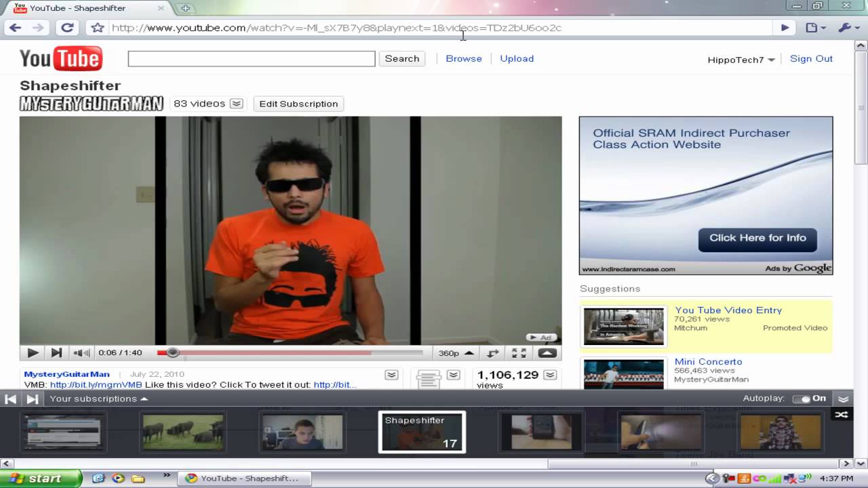This screenshot has width=868, height=488.
Task: Open the MysteryGuitarMan uploader link
Action: coord(66,374)
